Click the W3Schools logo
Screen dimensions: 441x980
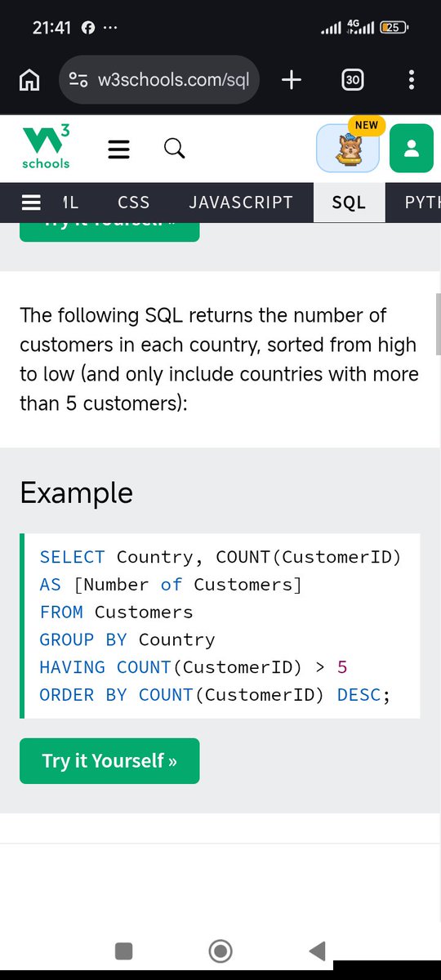[x=47, y=147]
